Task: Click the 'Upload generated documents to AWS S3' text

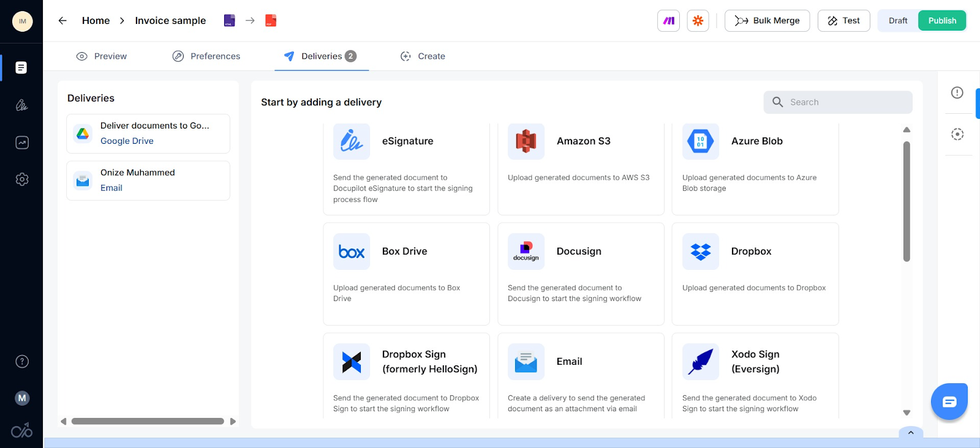Action: tap(579, 177)
